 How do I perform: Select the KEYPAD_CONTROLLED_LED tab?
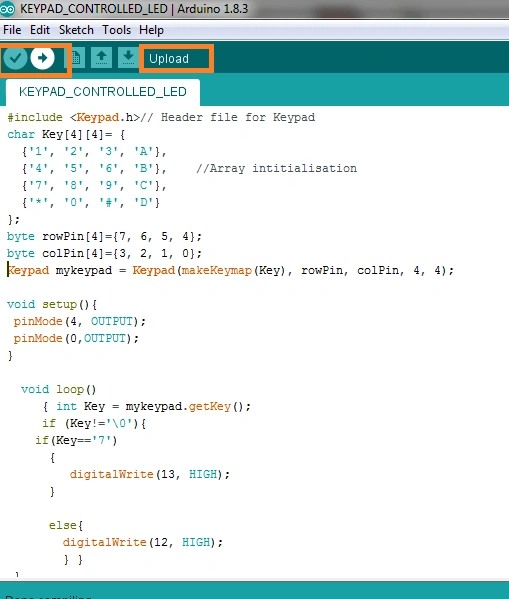tap(103, 92)
